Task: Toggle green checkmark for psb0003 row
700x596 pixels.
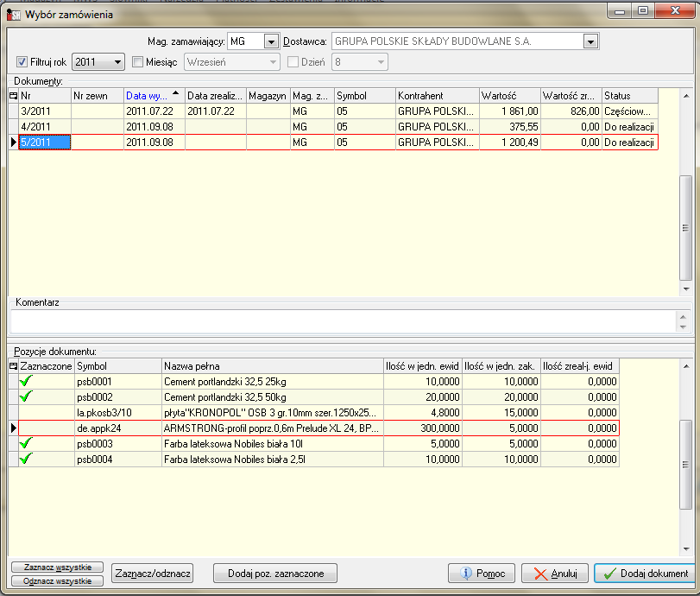Action: (x=27, y=443)
